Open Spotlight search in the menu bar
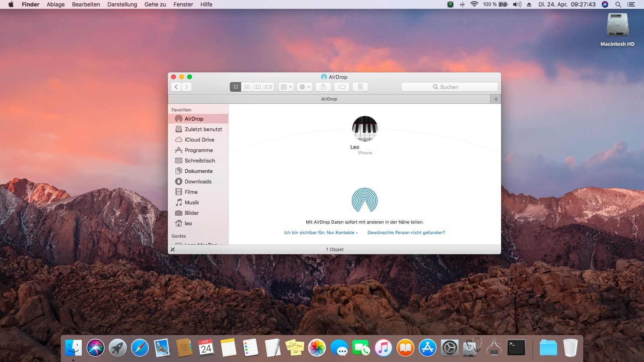The height and width of the screenshot is (362, 644). click(618, 4)
